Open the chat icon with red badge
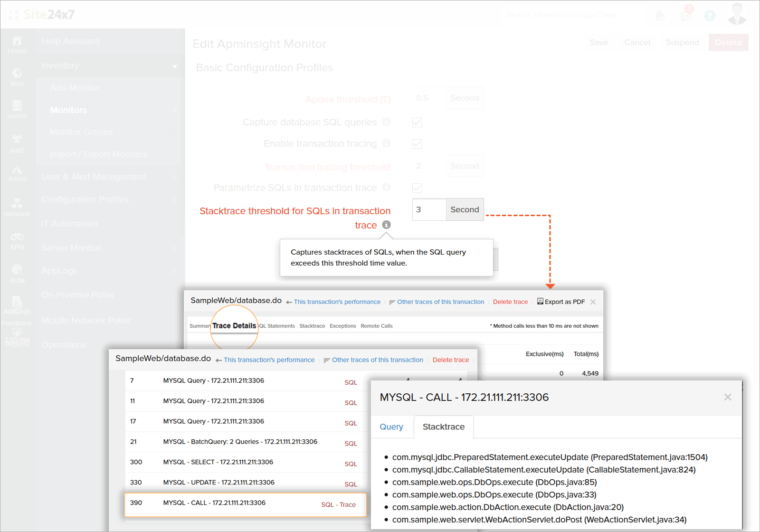The width and height of the screenshot is (760, 532). pyautogui.click(x=686, y=15)
